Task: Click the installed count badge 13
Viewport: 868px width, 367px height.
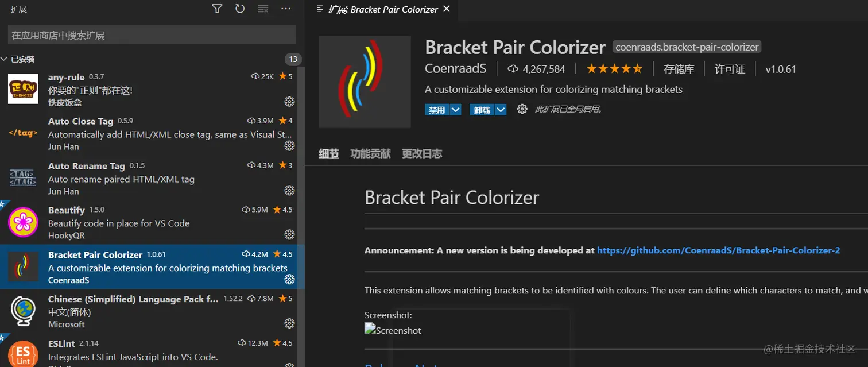Action: [x=293, y=59]
